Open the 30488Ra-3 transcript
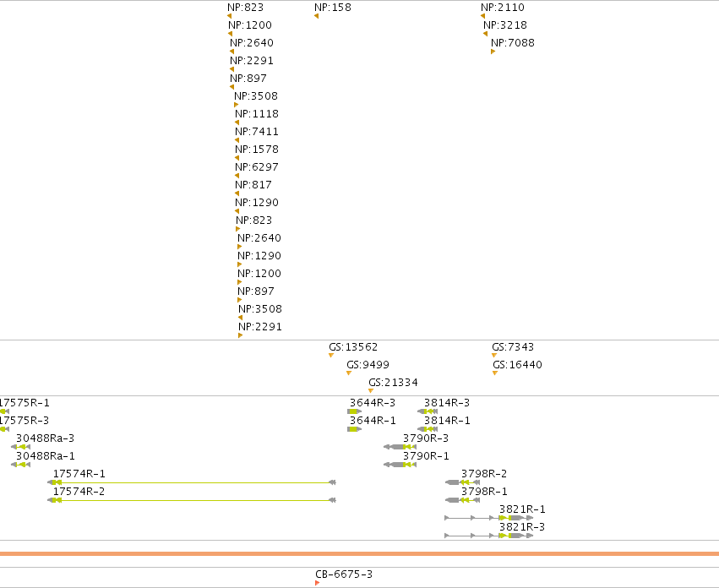This screenshot has width=719, height=588. 45,438
